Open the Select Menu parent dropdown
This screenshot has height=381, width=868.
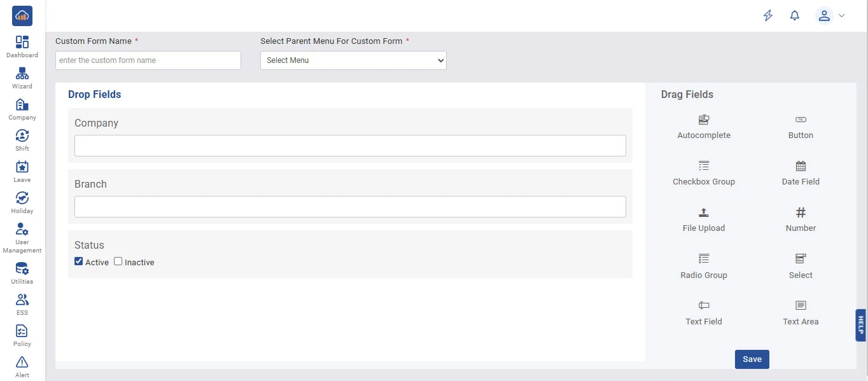(x=353, y=60)
